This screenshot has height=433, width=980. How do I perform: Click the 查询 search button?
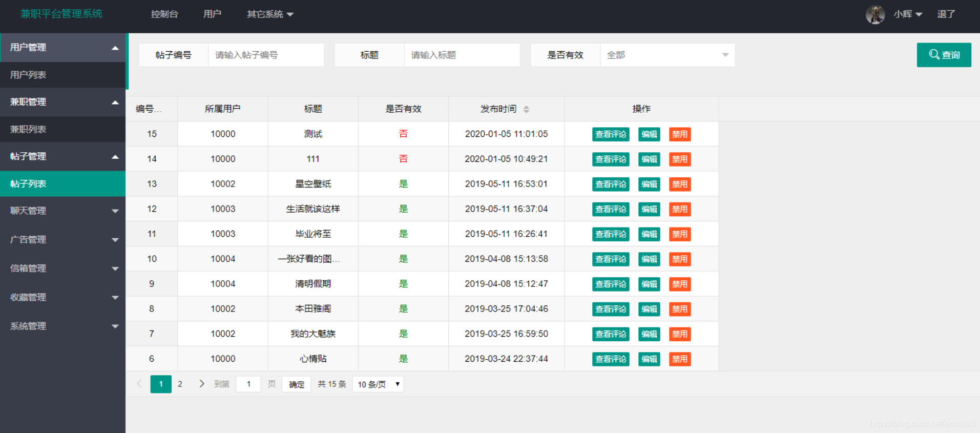(944, 55)
